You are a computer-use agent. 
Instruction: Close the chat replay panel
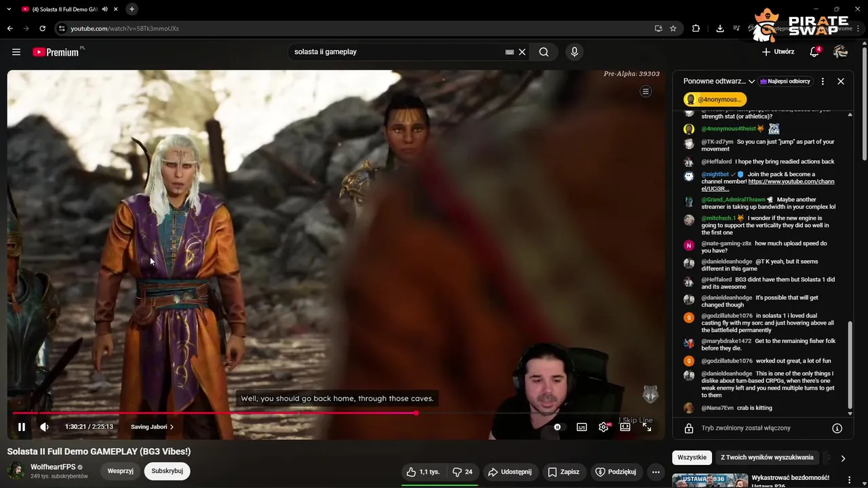click(x=841, y=81)
